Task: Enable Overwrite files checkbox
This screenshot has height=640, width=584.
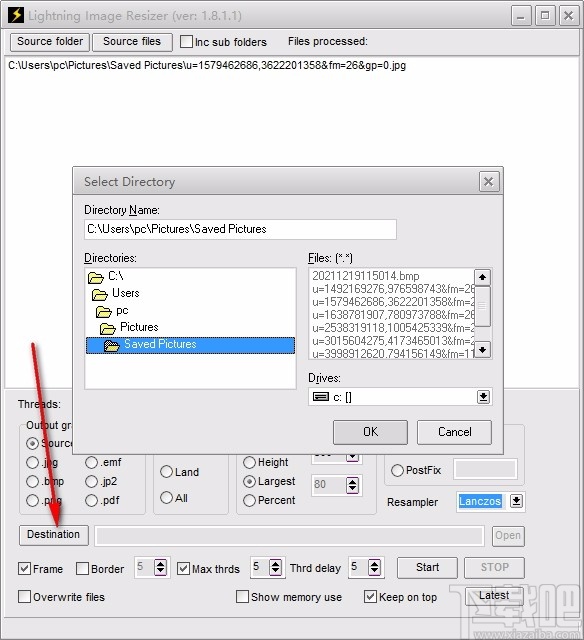Action: tap(24, 597)
